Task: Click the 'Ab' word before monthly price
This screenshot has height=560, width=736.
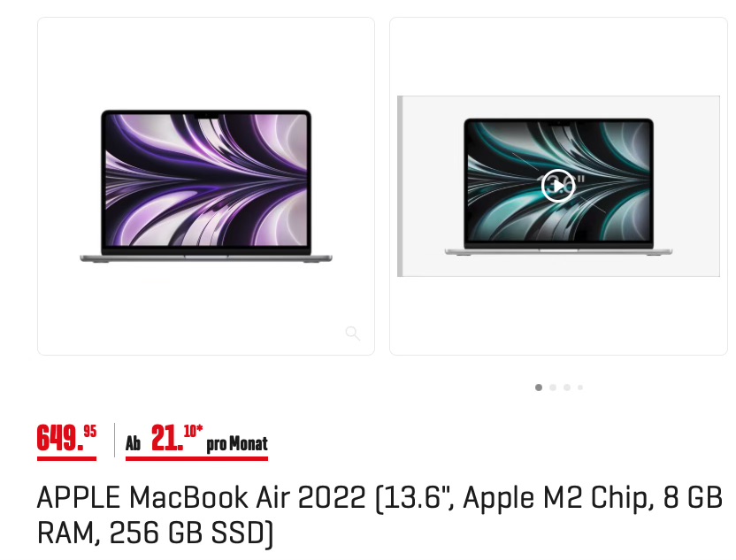Action: [x=133, y=443]
